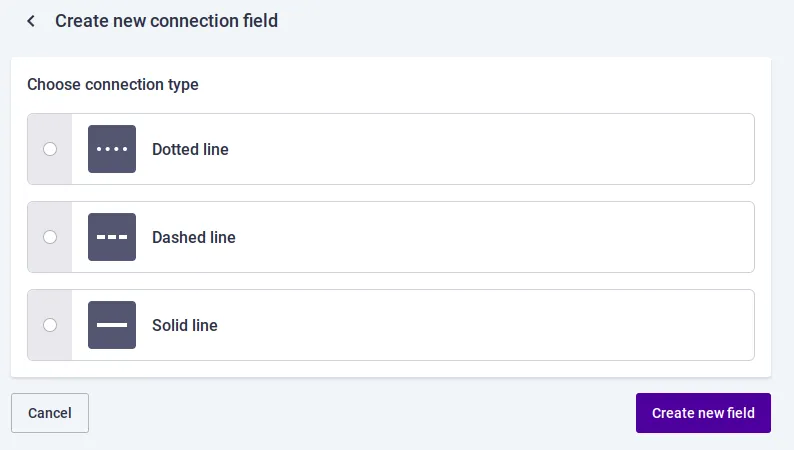Select the Dashed line radio button

(50, 237)
